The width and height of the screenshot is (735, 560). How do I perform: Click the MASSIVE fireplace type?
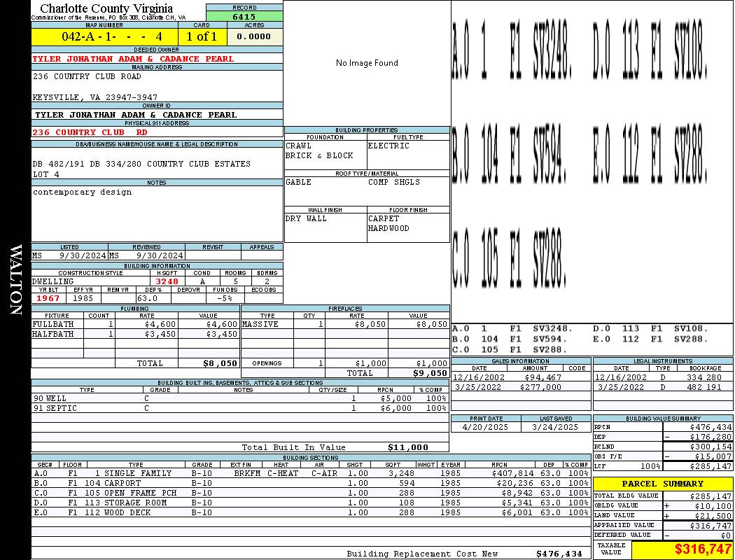(x=260, y=324)
